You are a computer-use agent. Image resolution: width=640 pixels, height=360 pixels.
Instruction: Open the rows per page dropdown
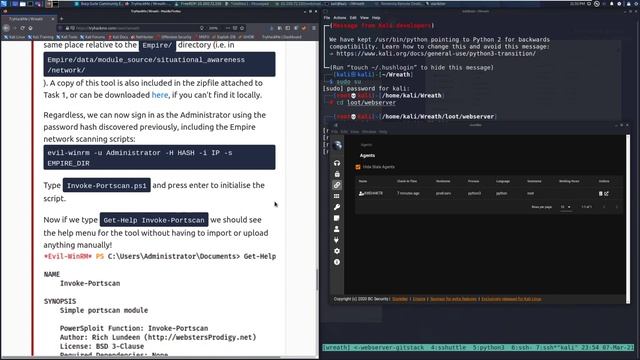[x=565, y=207]
